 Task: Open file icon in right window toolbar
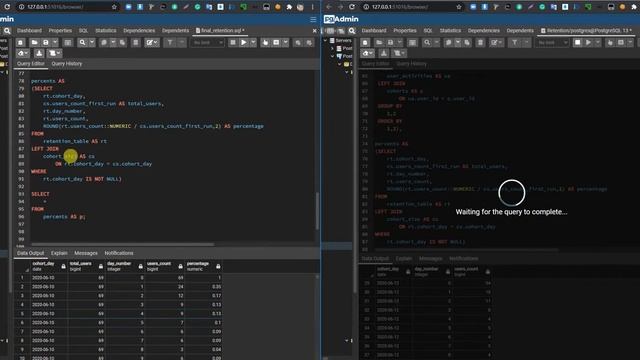[379, 42]
